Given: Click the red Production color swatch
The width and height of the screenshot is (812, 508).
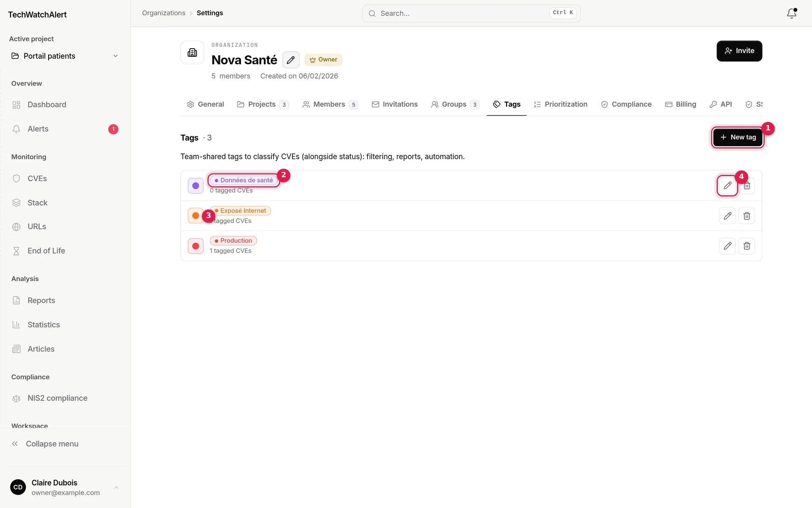Looking at the screenshot, I should (x=195, y=246).
